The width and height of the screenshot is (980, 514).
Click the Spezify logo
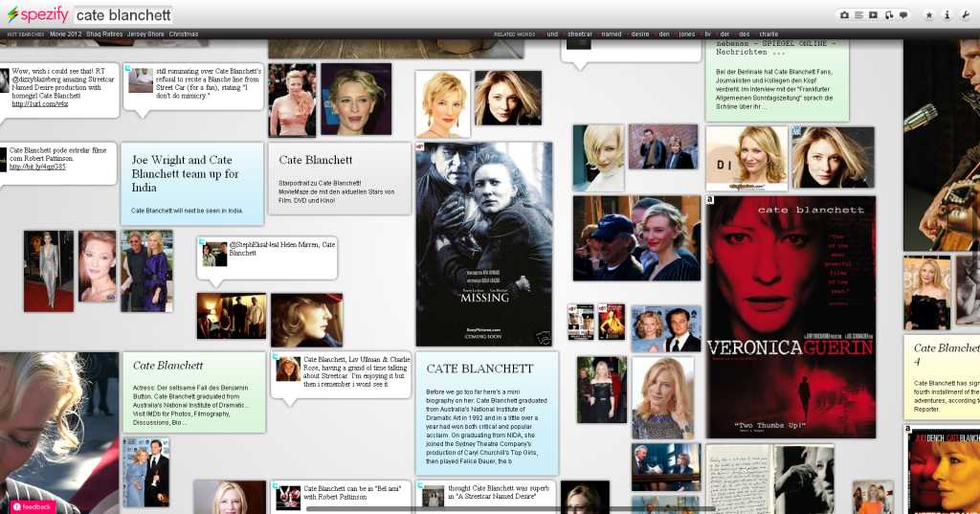[37, 13]
